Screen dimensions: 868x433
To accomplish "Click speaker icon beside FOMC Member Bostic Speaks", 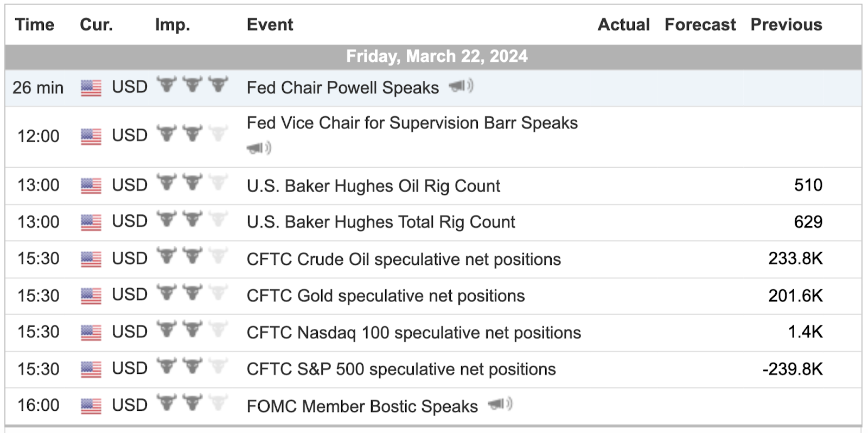I will (500, 404).
